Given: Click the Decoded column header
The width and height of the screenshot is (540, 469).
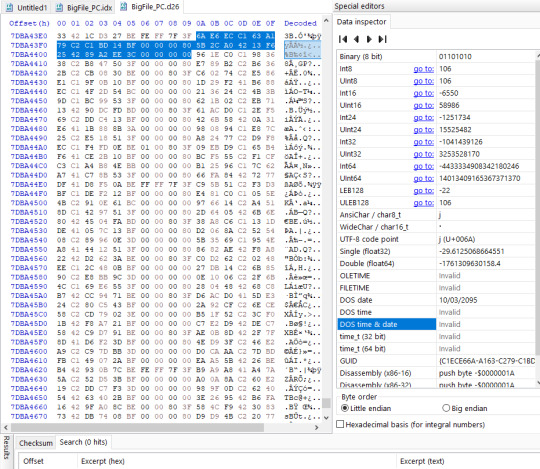Looking at the screenshot, I should pos(300,23).
